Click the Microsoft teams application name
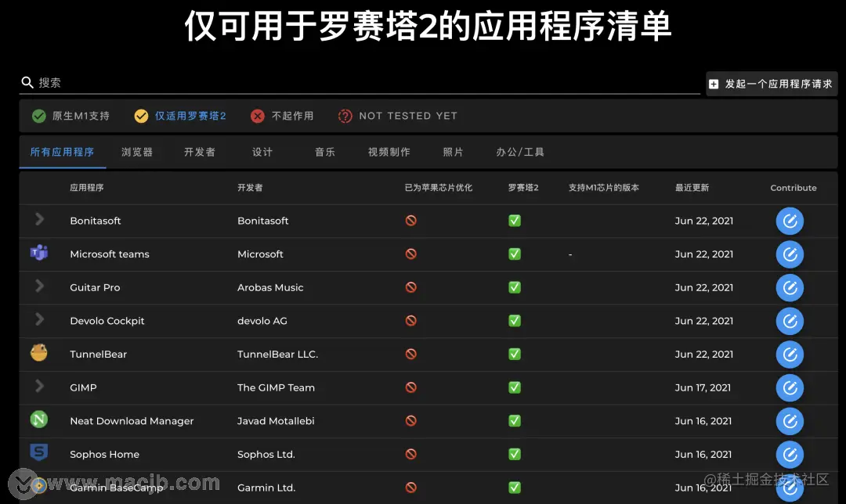Image resolution: width=846 pixels, height=504 pixels. click(x=110, y=254)
